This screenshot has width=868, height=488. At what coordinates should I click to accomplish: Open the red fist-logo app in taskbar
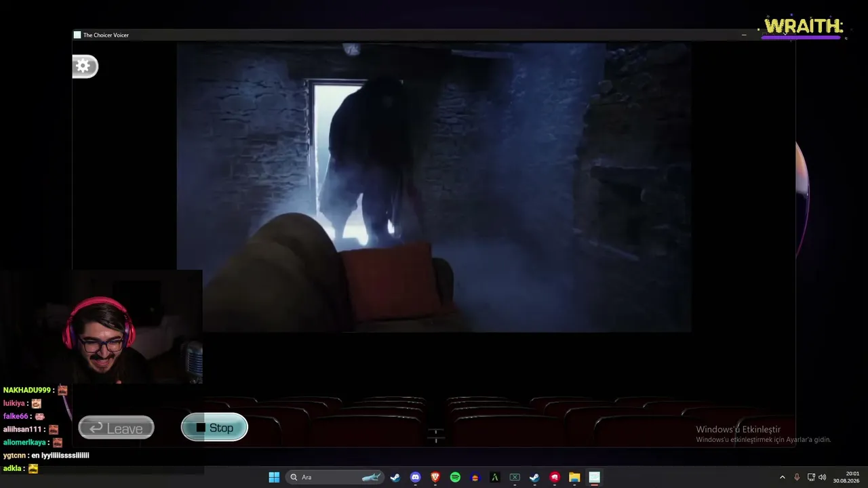[x=555, y=477]
